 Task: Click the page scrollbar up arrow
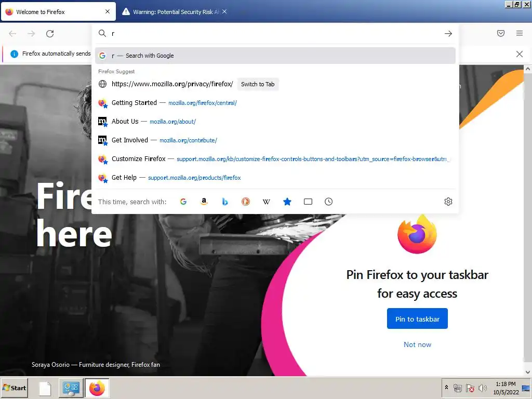528,69
